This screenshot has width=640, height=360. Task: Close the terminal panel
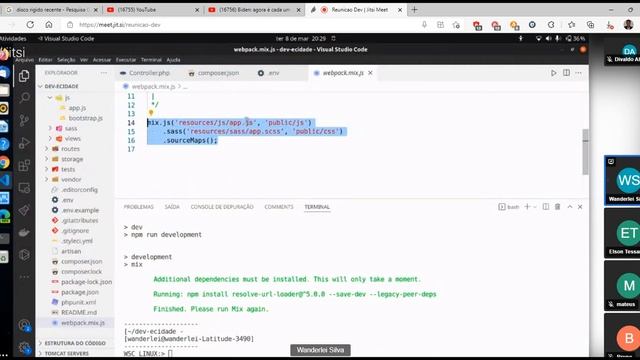coord(580,207)
